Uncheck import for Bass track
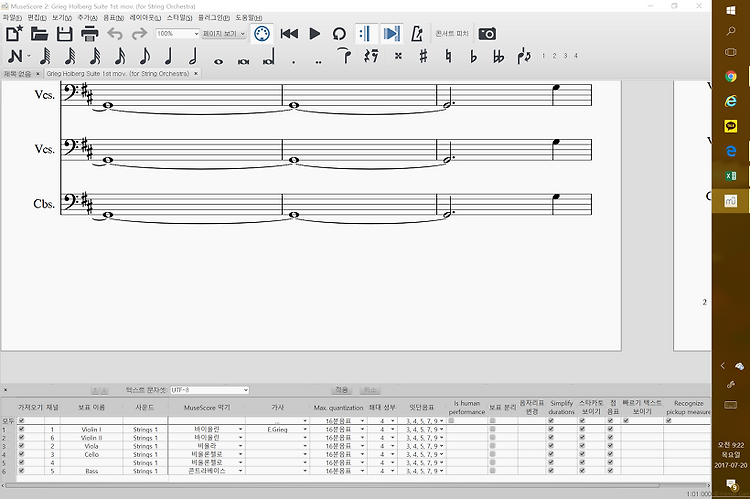Viewport: 750px width, 499px height. (x=21, y=471)
